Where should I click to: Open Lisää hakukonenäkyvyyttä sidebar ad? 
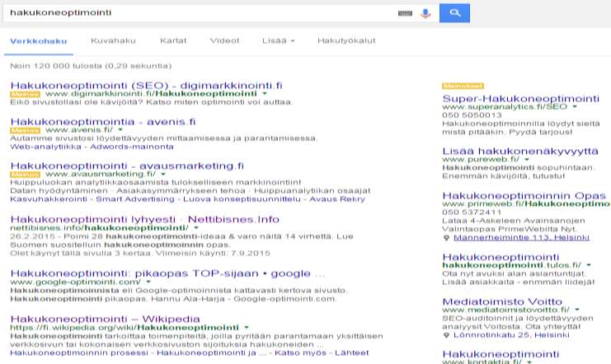pyautogui.click(x=520, y=151)
